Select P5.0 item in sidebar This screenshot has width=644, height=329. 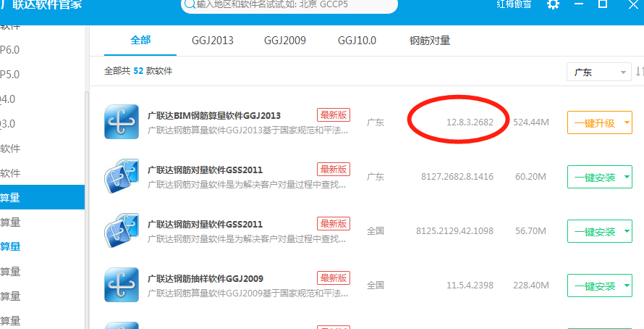pyautogui.click(x=10, y=75)
